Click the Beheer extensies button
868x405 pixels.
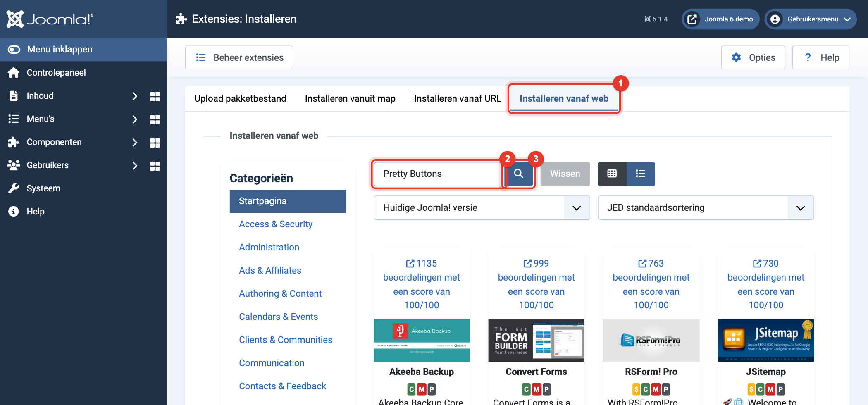pyautogui.click(x=239, y=57)
